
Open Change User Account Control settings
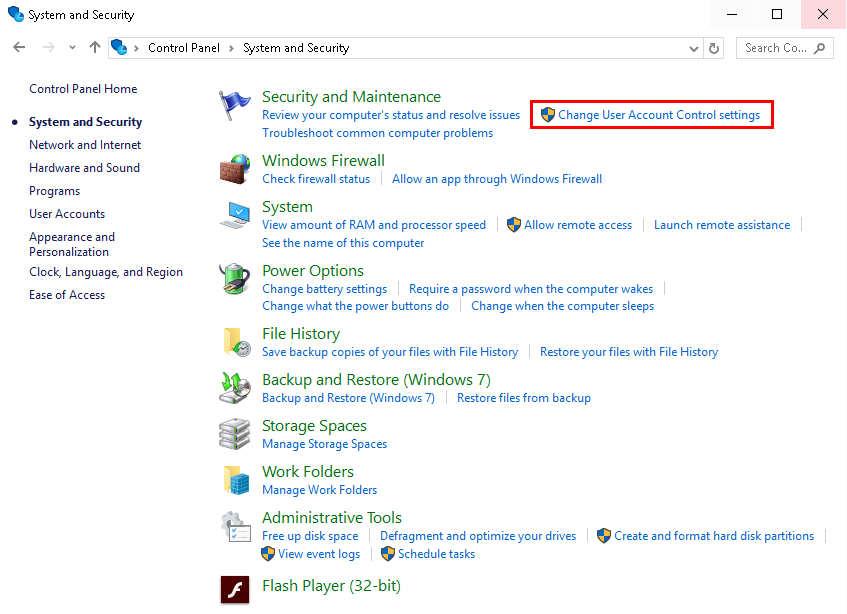[658, 115]
